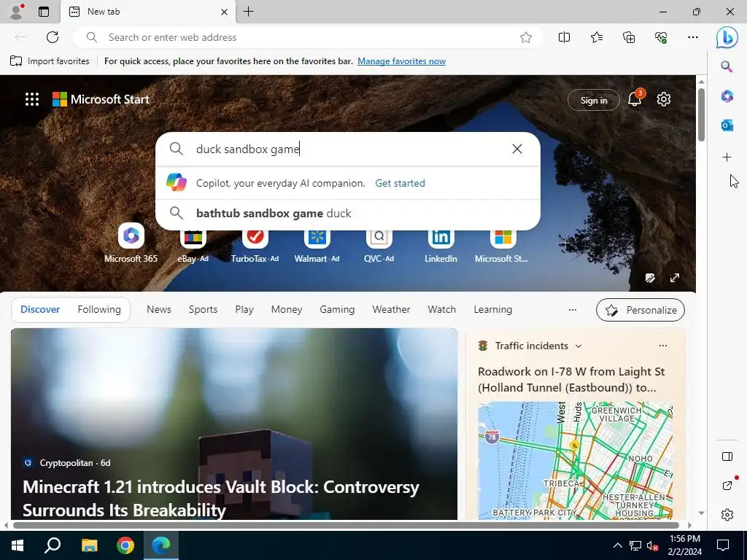Click Manage favorites now link
The image size is (747, 560).
point(402,61)
